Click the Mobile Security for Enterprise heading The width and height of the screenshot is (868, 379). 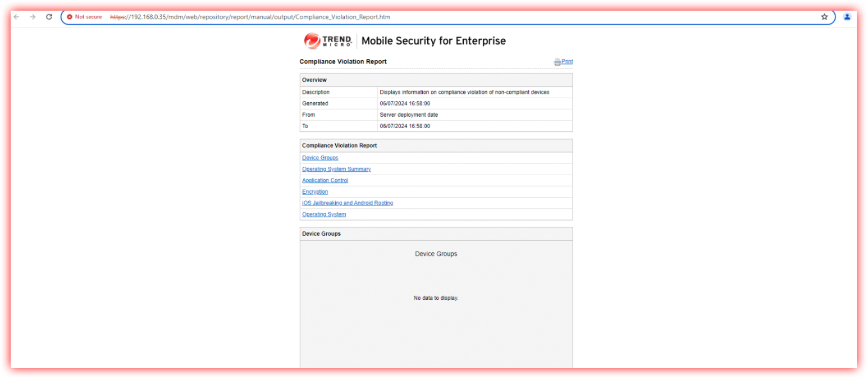[x=433, y=41]
